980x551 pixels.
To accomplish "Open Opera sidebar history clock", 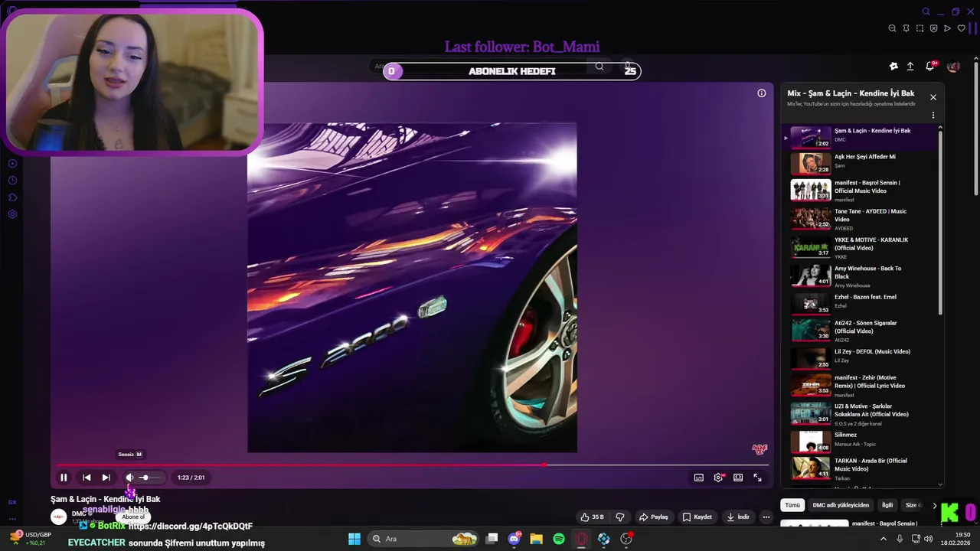I will 12,181.
